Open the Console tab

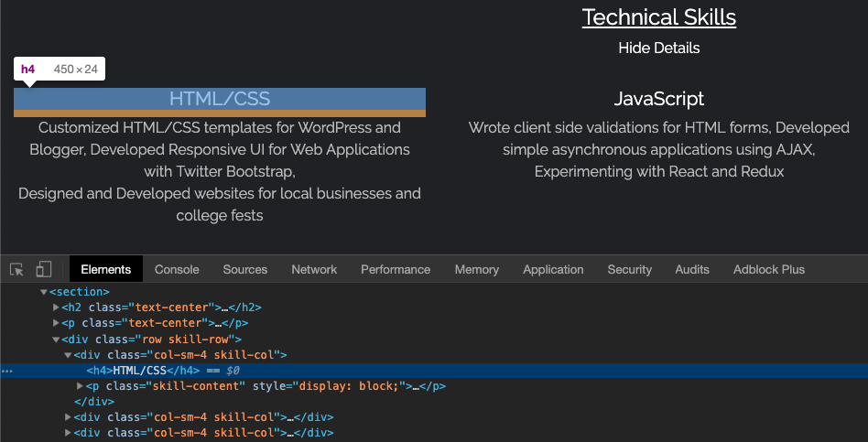(x=177, y=269)
